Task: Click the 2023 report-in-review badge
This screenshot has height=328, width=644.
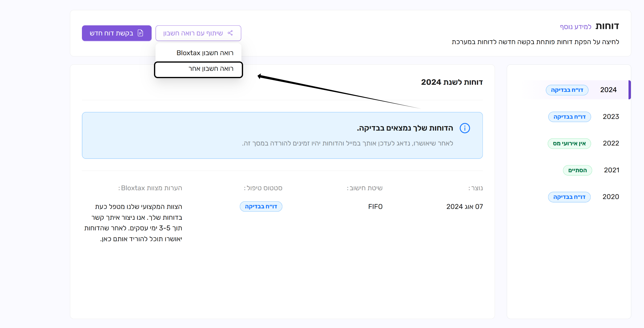Action: point(569,117)
